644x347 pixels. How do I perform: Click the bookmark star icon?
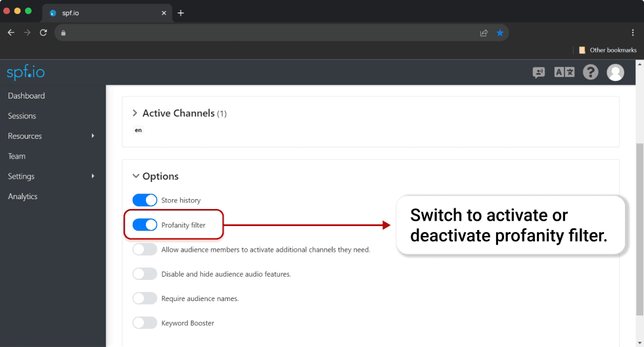pos(500,33)
